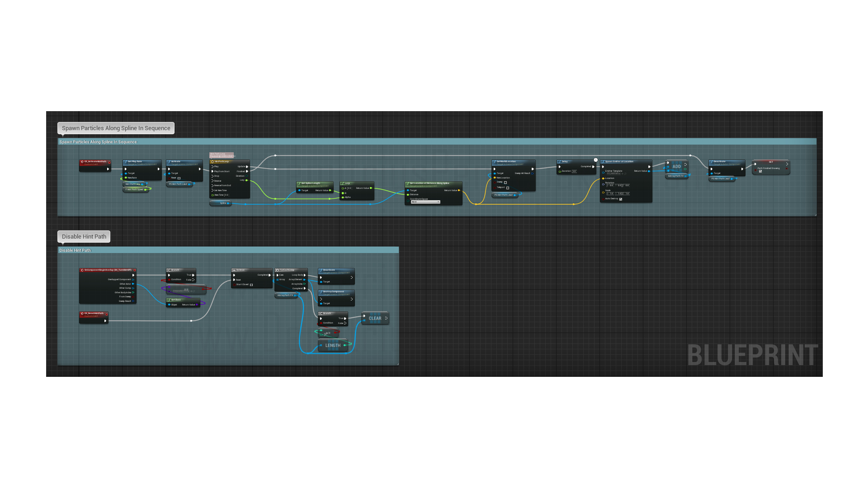Select the ADD array node
868x488 pixels.
tap(677, 166)
